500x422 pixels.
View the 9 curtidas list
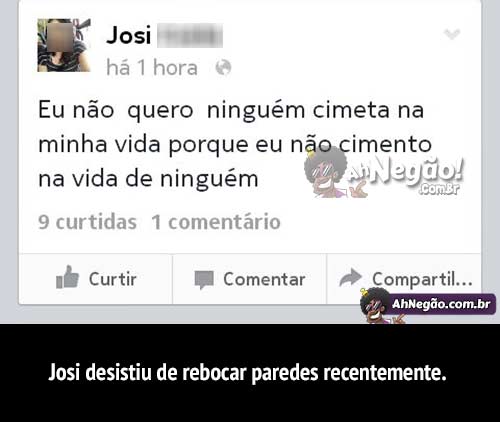pos(87,222)
